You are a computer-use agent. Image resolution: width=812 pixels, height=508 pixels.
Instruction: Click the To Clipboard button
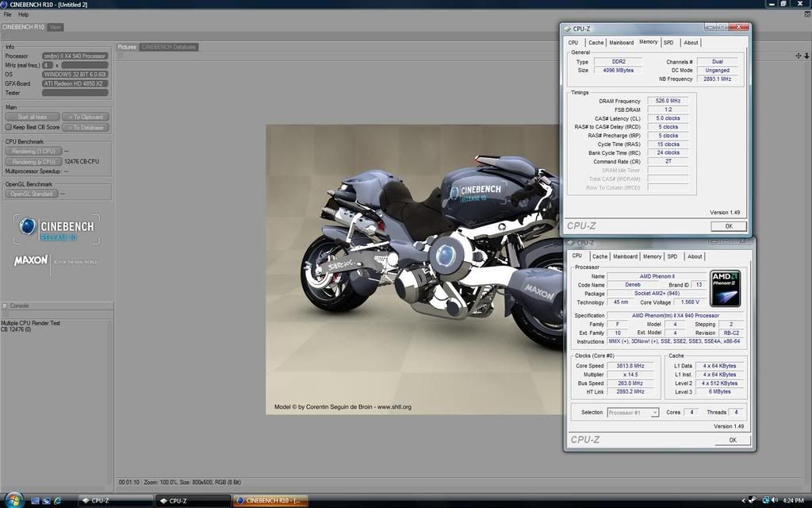pyautogui.click(x=86, y=117)
